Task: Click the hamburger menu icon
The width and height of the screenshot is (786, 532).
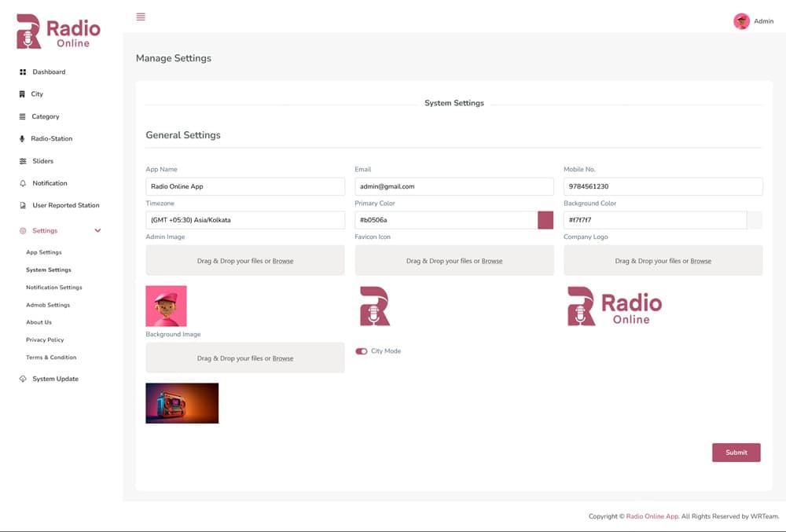Action: click(x=141, y=17)
